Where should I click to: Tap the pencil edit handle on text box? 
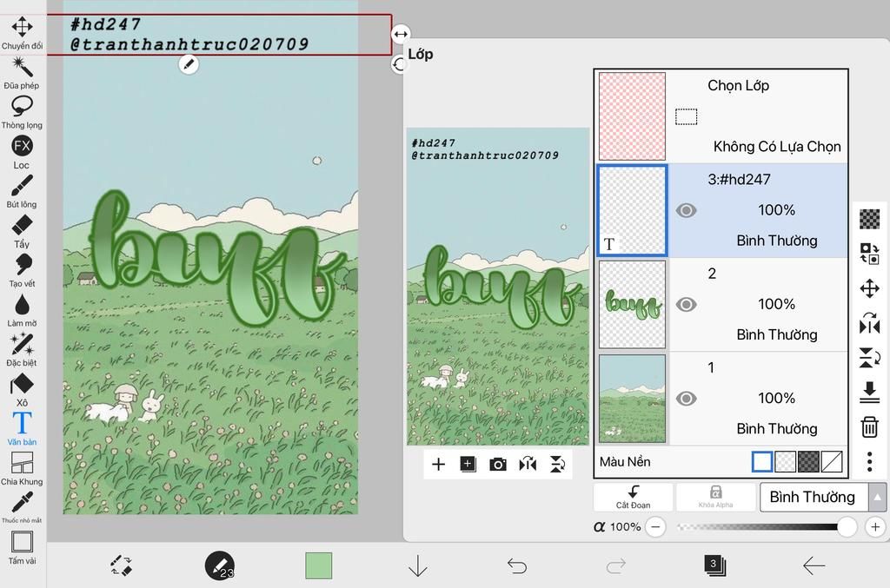pyautogui.click(x=189, y=64)
